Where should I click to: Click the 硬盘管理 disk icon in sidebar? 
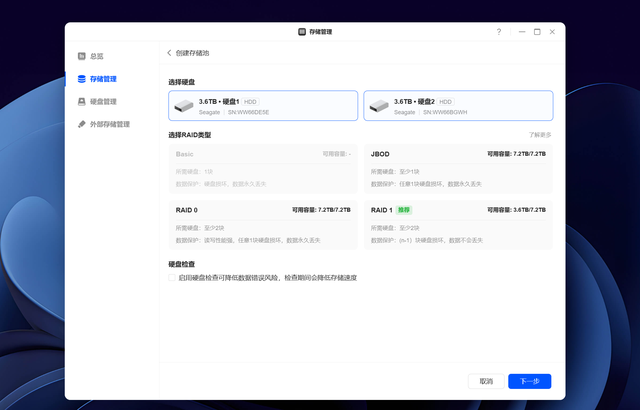click(x=82, y=102)
